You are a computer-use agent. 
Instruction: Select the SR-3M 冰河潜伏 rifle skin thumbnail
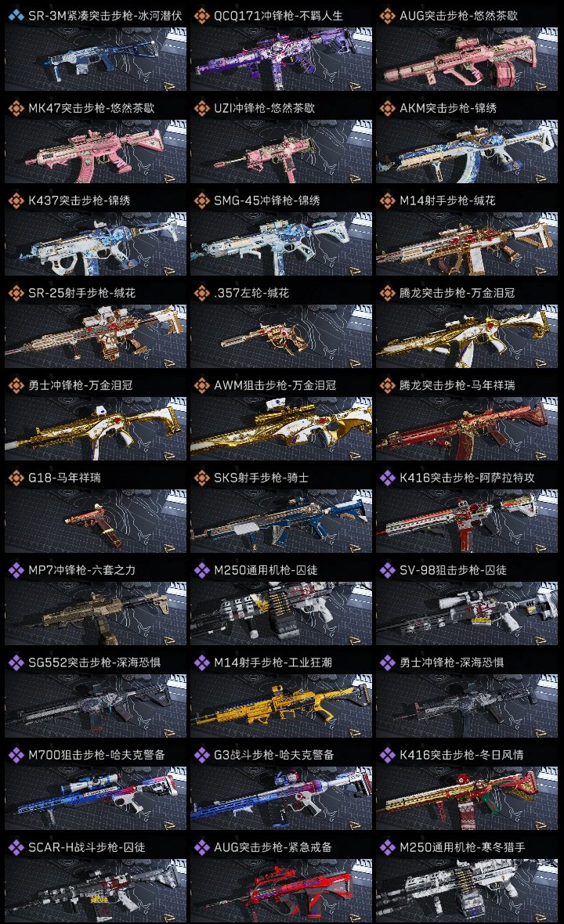click(x=96, y=59)
